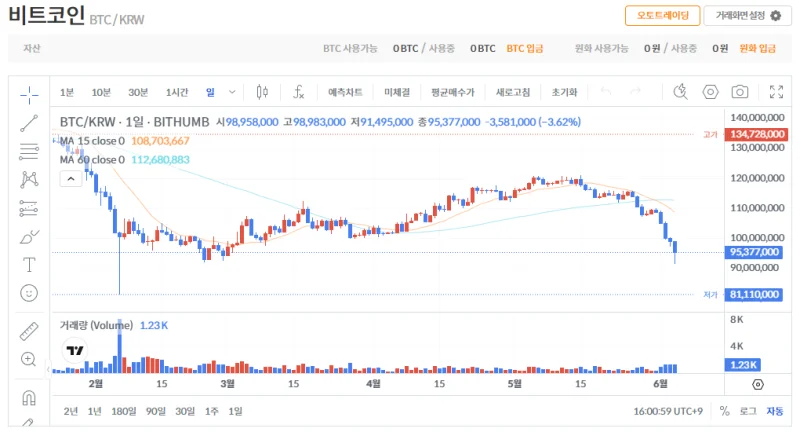Click the go-to-date target icon

click(x=758, y=385)
